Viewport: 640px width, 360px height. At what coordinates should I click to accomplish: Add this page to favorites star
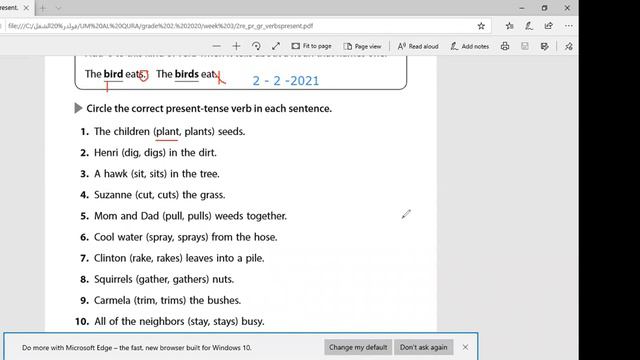(x=481, y=26)
